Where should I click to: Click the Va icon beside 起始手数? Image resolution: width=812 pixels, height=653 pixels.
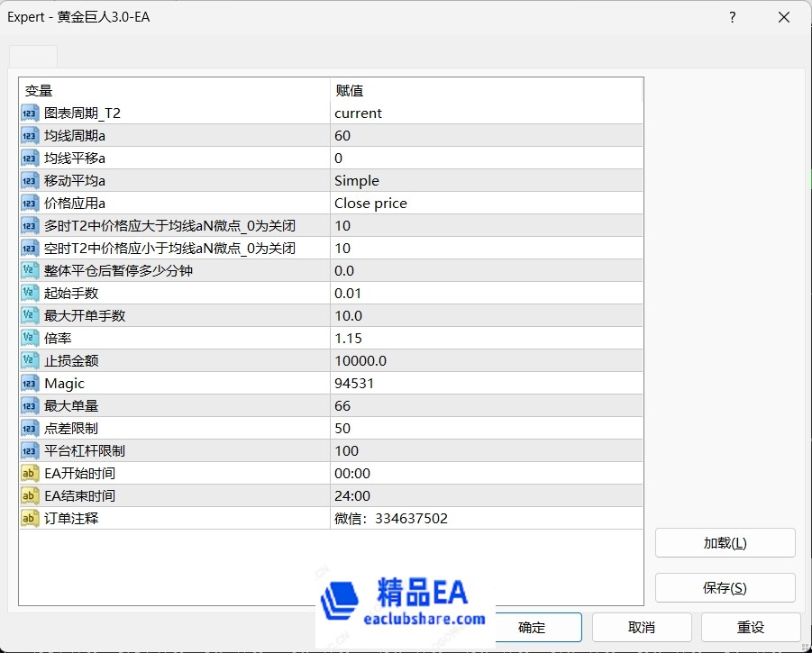tap(31, 293)
